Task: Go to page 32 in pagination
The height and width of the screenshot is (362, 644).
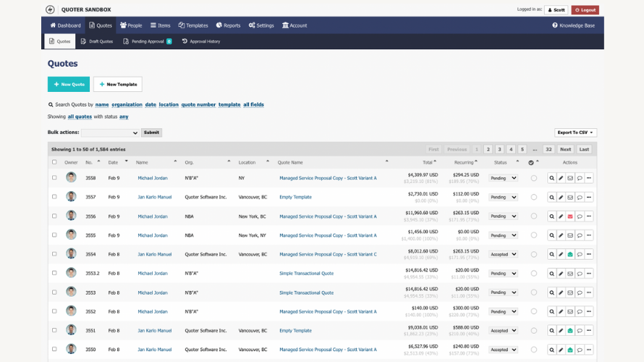Action: pyautogui.click(x=548, y=149)
